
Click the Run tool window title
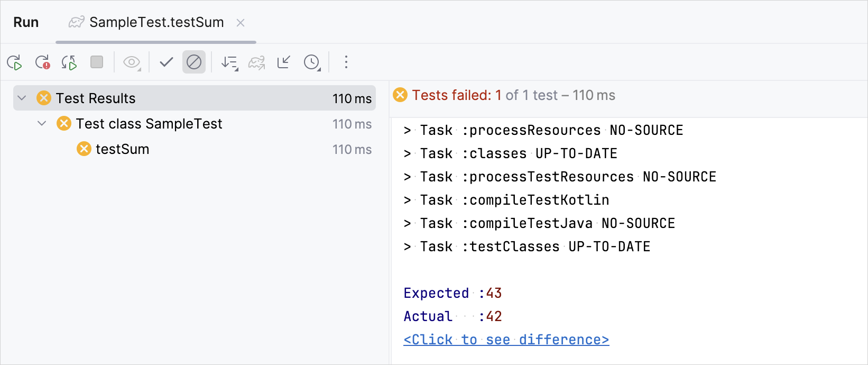[26, 22]
